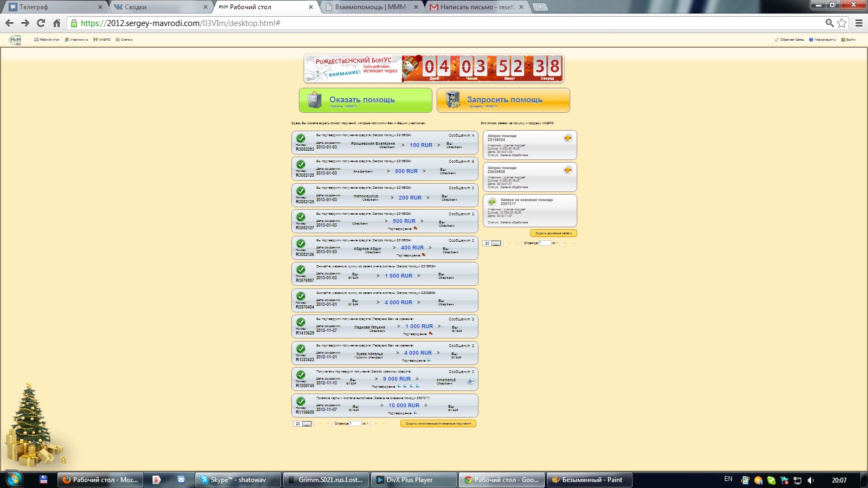Click the 10 000 RUR amount link
Screen dimensions: 868x488
(x=404, y=406)
